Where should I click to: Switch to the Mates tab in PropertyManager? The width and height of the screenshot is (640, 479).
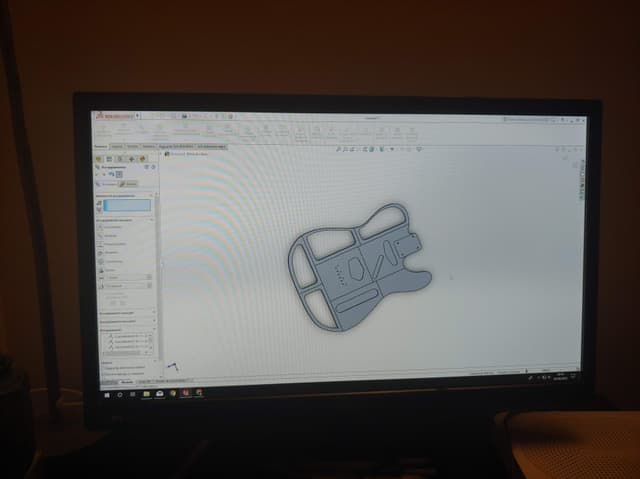pyautogui.click(x=107, y=184)
